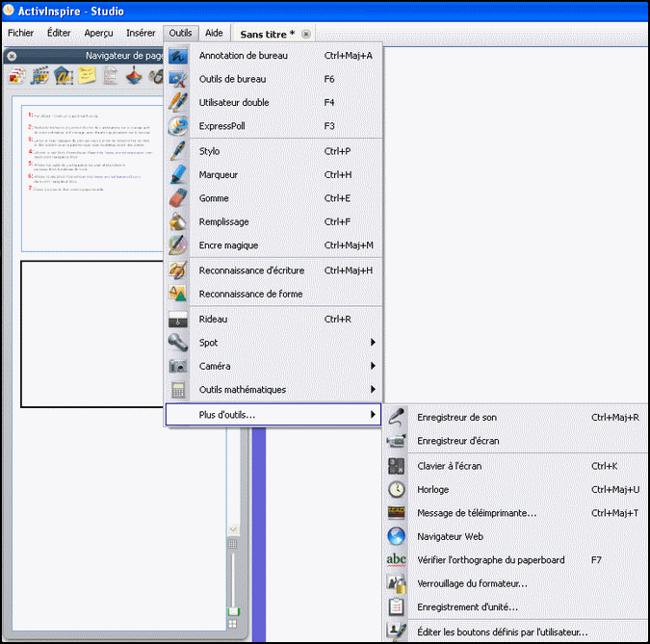
Task: Close the Navigateur de page panel
Action: pyautogui.click(x=12, y=56)
